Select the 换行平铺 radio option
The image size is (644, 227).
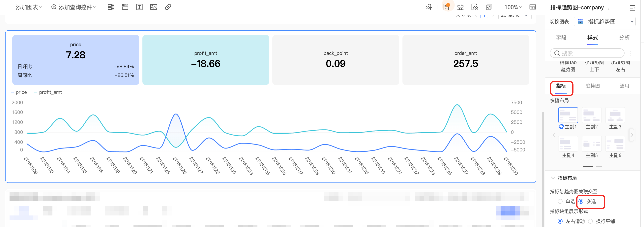590,221
